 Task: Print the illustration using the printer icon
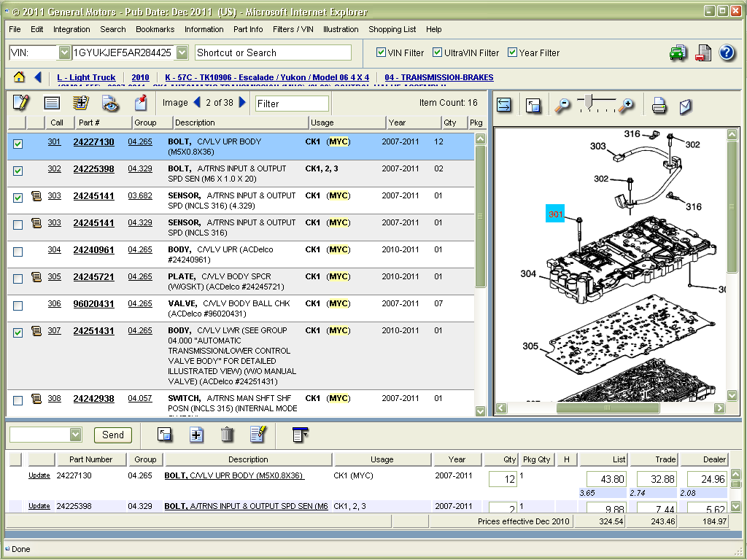coord(659,105)
